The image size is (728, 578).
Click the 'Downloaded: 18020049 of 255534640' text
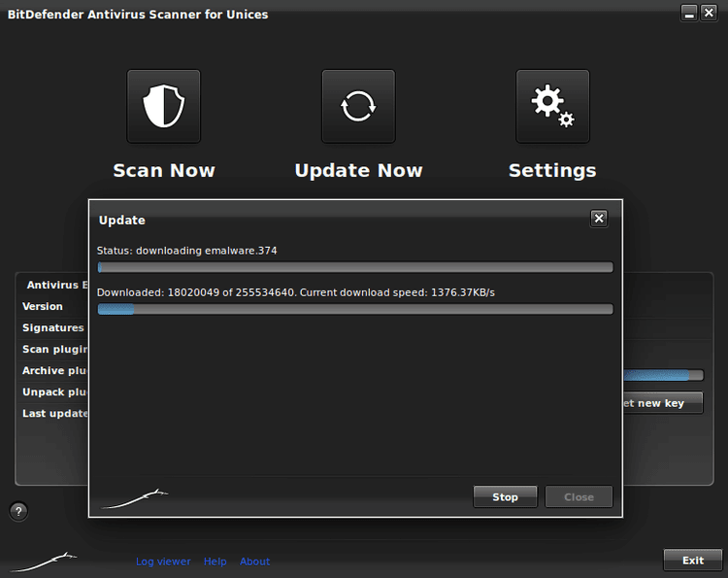(x=195, y=292)
